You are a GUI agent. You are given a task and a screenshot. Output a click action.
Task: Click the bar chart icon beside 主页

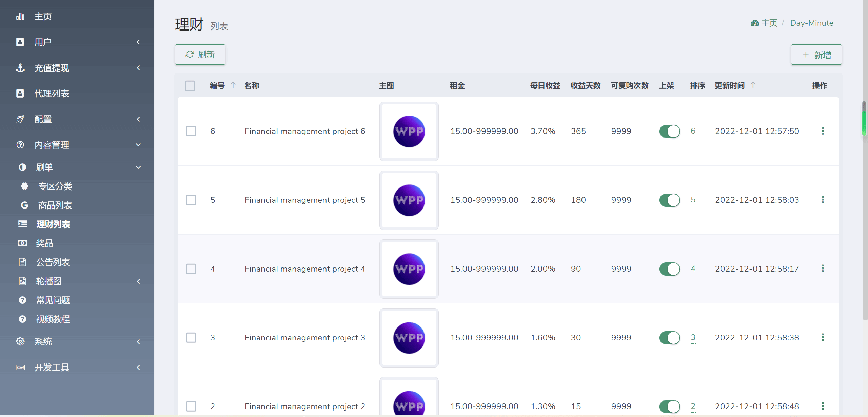tap(20, 16)
